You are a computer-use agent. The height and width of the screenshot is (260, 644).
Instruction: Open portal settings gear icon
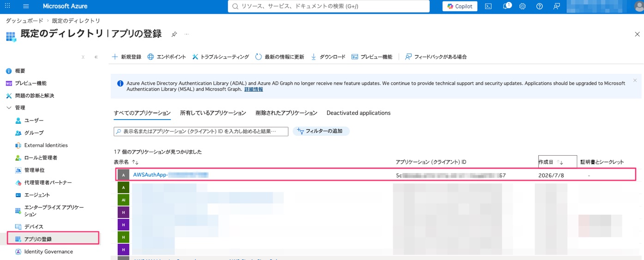[x=522, y=6]
